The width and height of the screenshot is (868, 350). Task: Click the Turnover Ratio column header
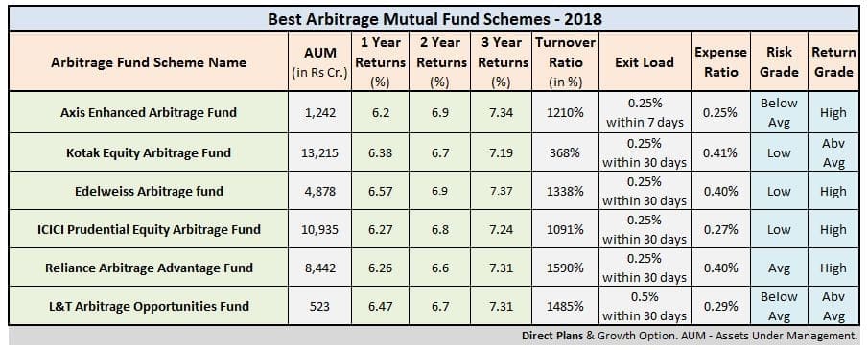pos(565,62)
